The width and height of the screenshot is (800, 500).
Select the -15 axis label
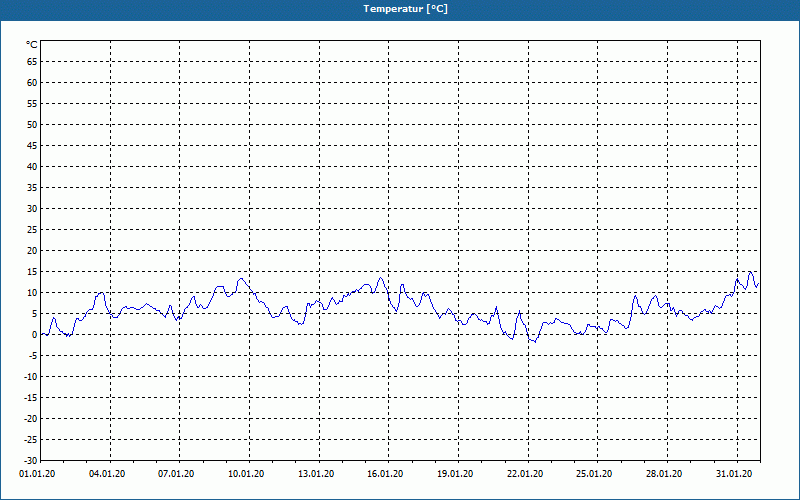(30, 398)
